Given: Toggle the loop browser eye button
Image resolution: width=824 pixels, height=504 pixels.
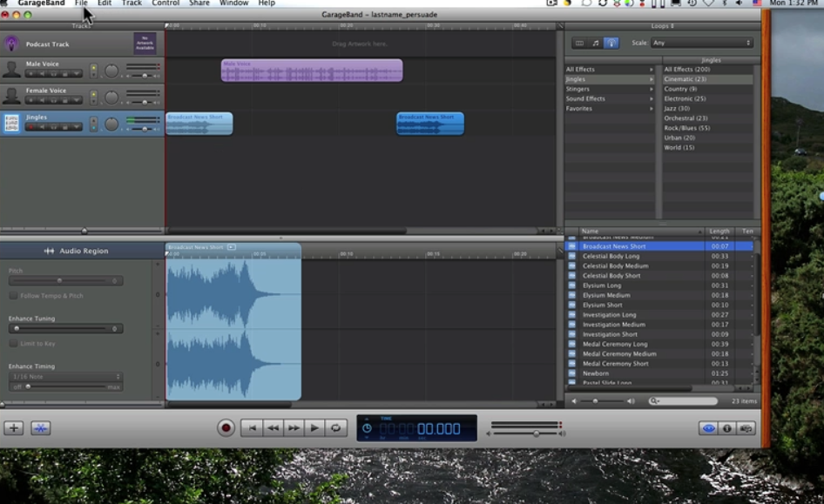Looking at the screenshot, I should pos(708,428).
